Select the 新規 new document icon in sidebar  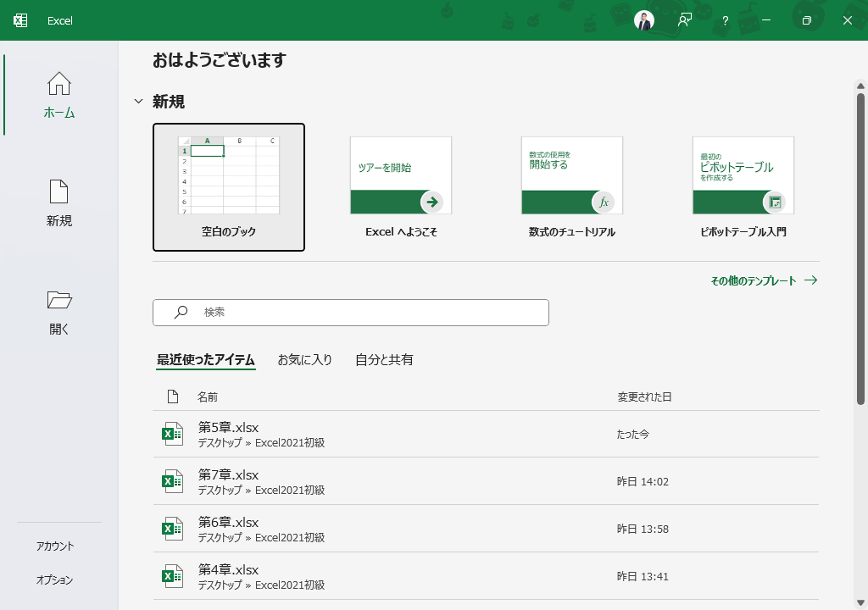pyautogui.click(x=59, y=191)
